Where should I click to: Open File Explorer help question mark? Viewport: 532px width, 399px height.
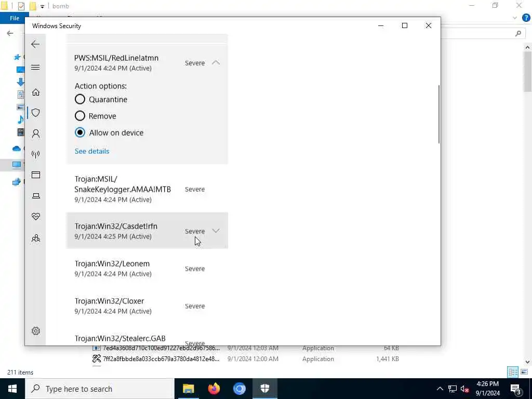pos(526,18)
